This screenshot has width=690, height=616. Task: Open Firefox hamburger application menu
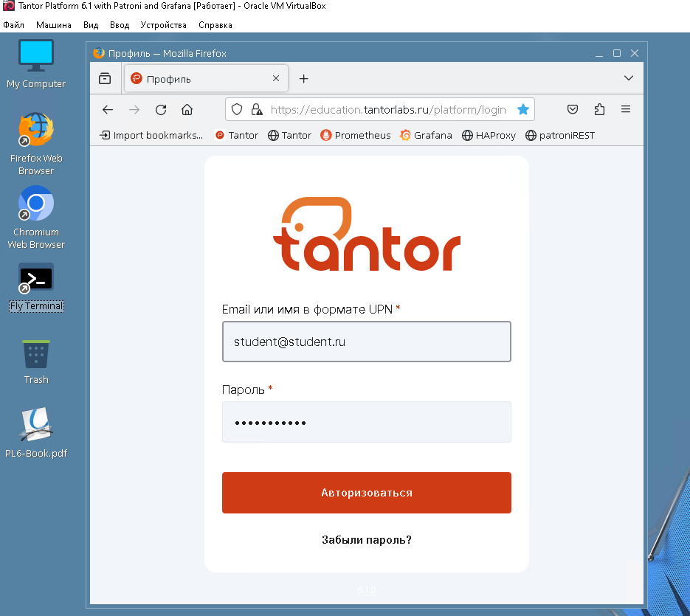[x=626, y=110]
